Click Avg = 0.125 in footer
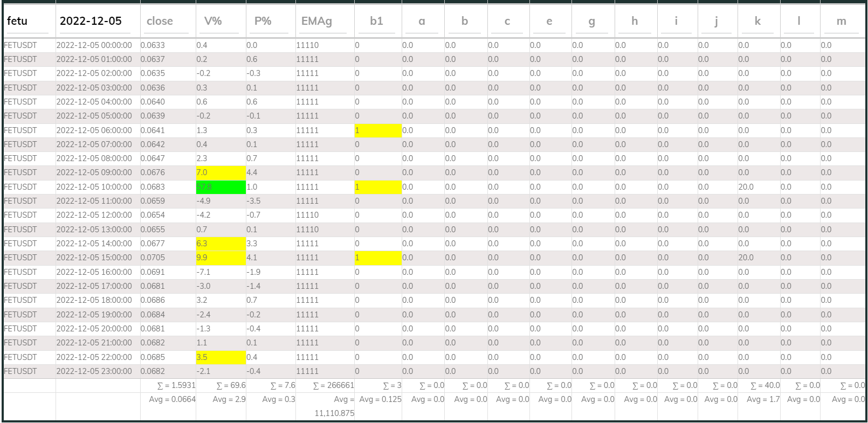 (381, 399)
